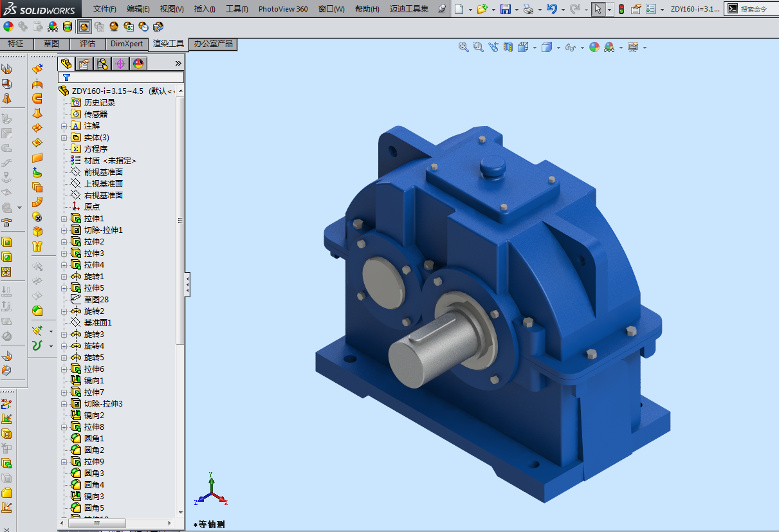Toggle the Integrated Preview render icon
Screen dimensions: 779x532
coord(84,26)
